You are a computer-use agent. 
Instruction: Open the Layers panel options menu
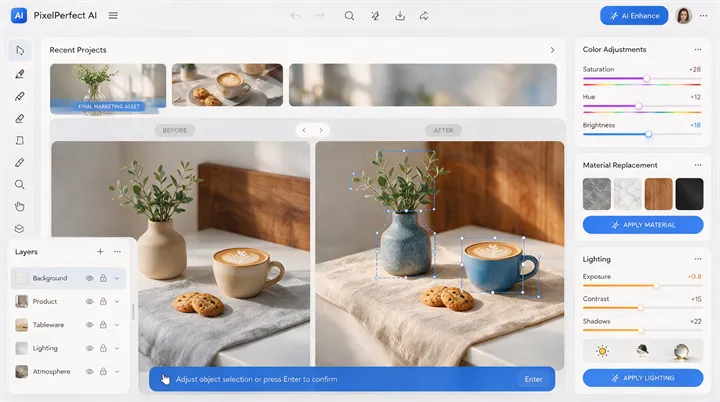coord(118,251)
